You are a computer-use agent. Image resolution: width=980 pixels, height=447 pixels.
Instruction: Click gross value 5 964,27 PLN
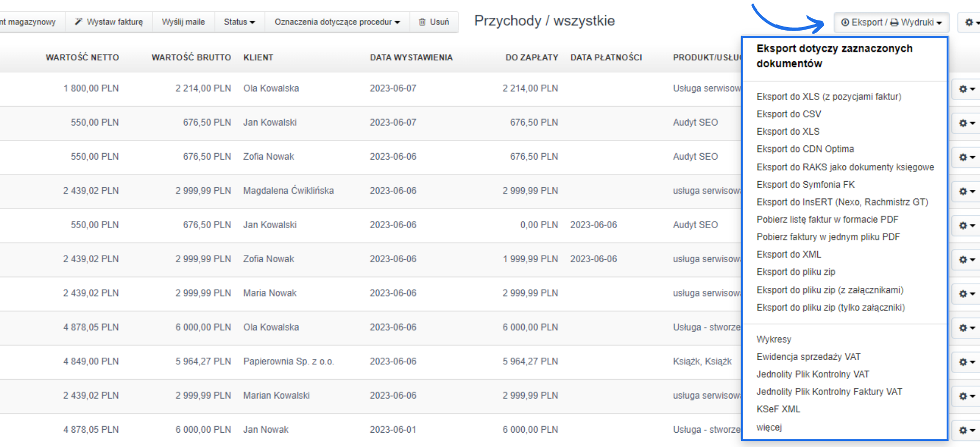tap(203, 361)
